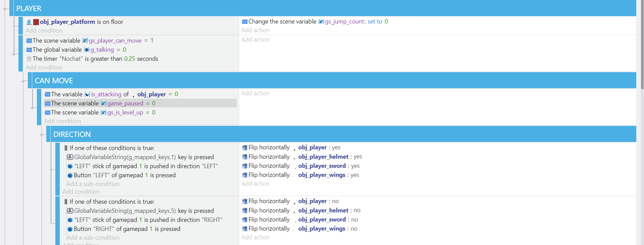Click the scene variable icon before gs_player_can_move
This screenshot has height=245, width=644.
(x=85, y=41)
